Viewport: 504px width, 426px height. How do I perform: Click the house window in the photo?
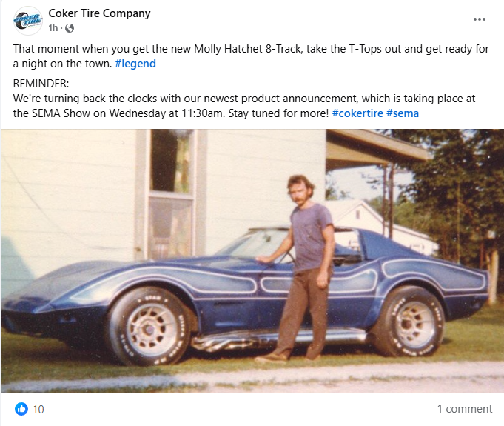click(172, 191)
